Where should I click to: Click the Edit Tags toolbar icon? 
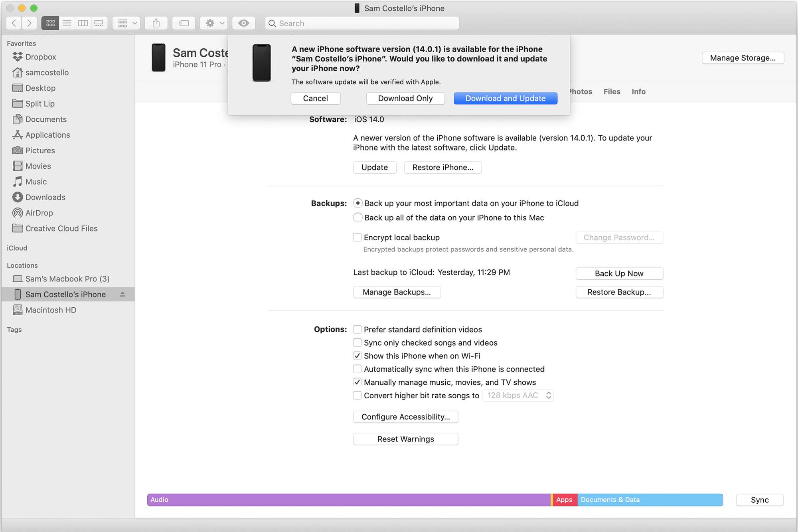(x=184, y=23)
